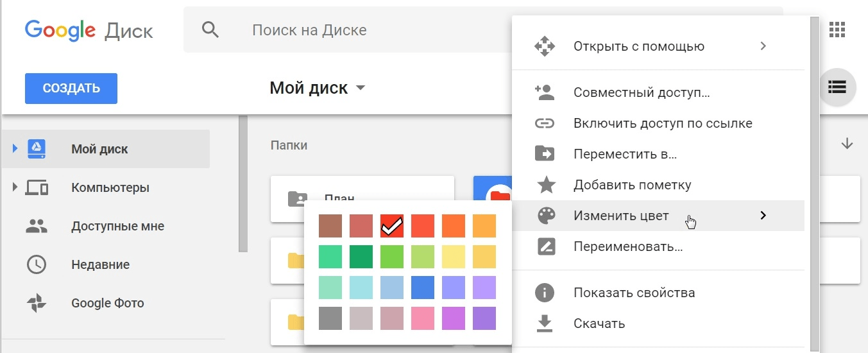The height and width of the screenshot is (353, 868).
Task: Click the download arrow icon for Скачать
Action: (x=545, y=323)
